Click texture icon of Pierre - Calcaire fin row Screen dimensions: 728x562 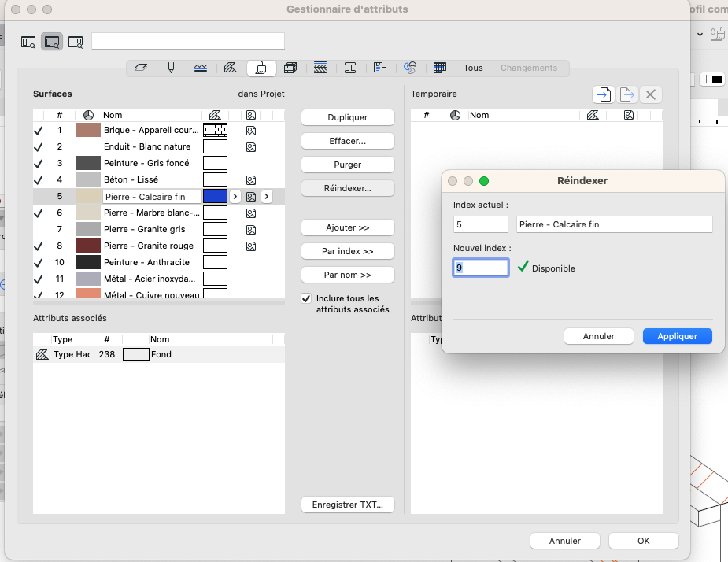tap(251, 197)
